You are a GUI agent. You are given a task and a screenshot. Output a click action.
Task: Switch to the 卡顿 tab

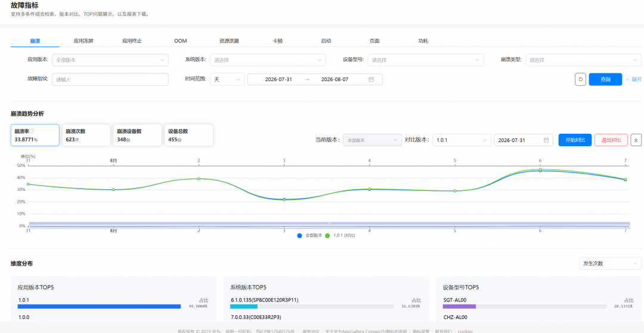click(x=278, y=41)
